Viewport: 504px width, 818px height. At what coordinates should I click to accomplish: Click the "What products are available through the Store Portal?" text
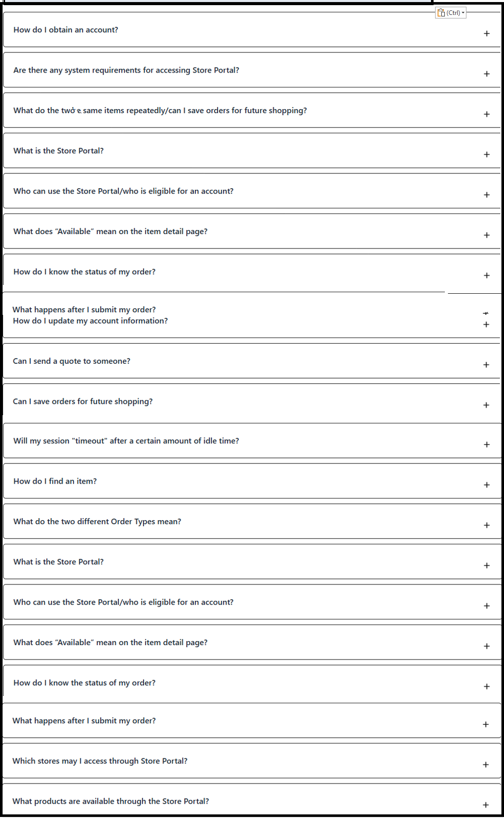click(x=111, y=801)
